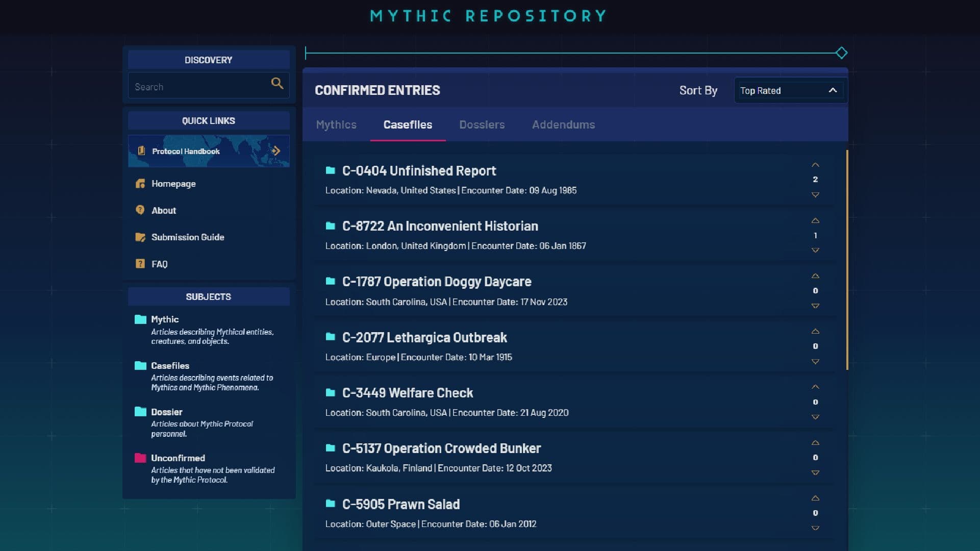Open the Dossier subject link
Screen dimensions: 980x551
(166, 412)
